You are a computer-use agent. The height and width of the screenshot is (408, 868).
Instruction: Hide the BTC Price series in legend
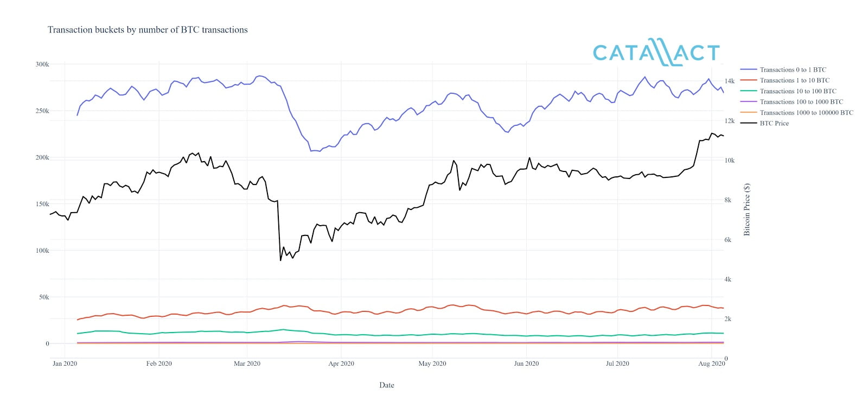pyautogui.click(x=774, y=123)
